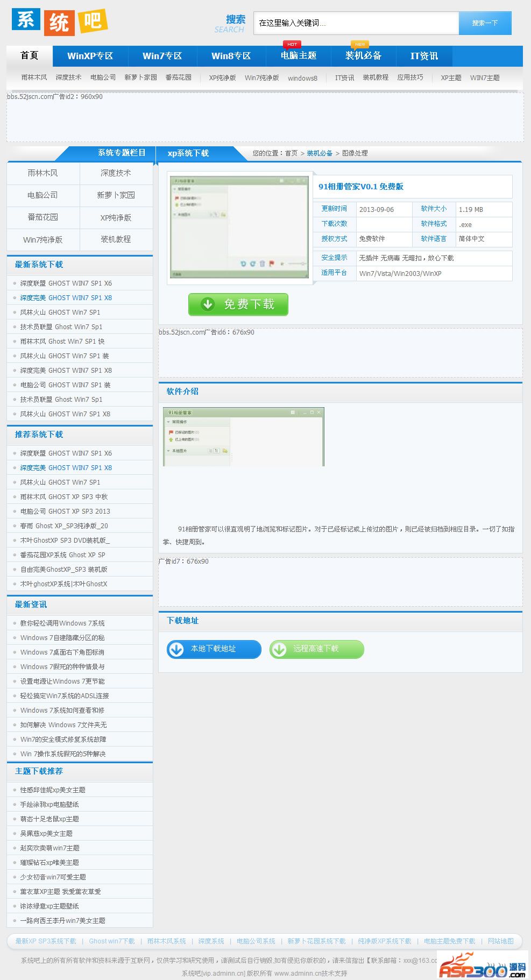Viewport: 531px width, 980px height.
Task: Open Win7纯净版 in the sidebar category grid
Action: (43, 239)
